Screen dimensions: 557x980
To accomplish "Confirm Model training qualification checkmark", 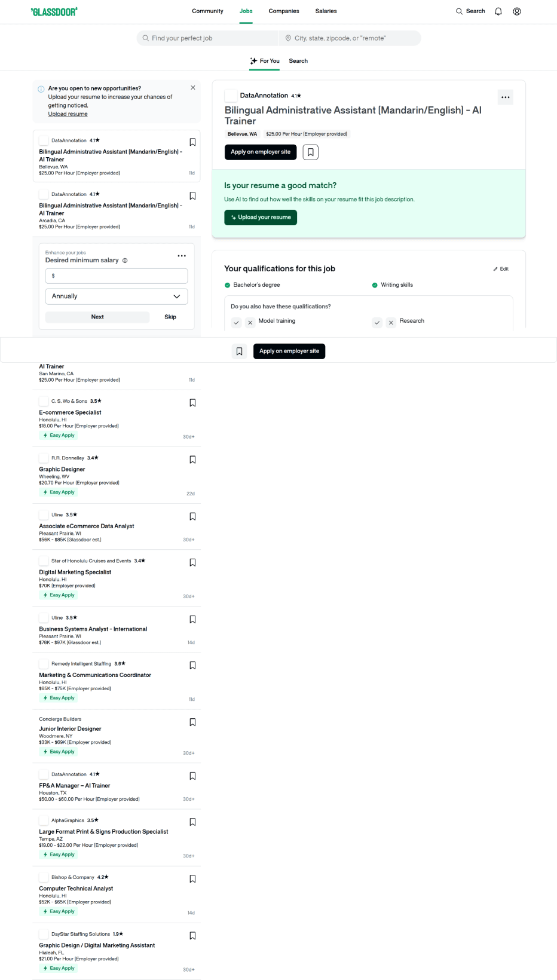I will 237,323.
